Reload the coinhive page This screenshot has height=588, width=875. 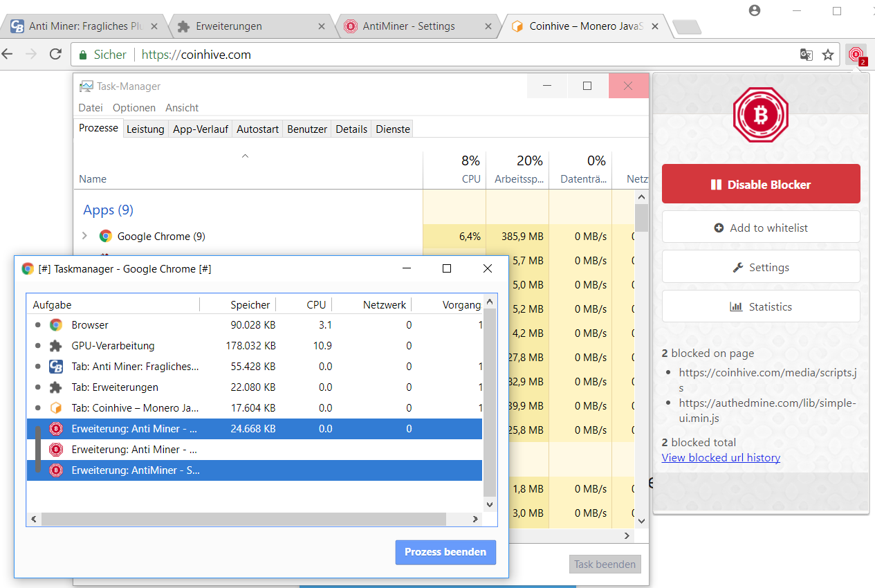coord(55,54)
